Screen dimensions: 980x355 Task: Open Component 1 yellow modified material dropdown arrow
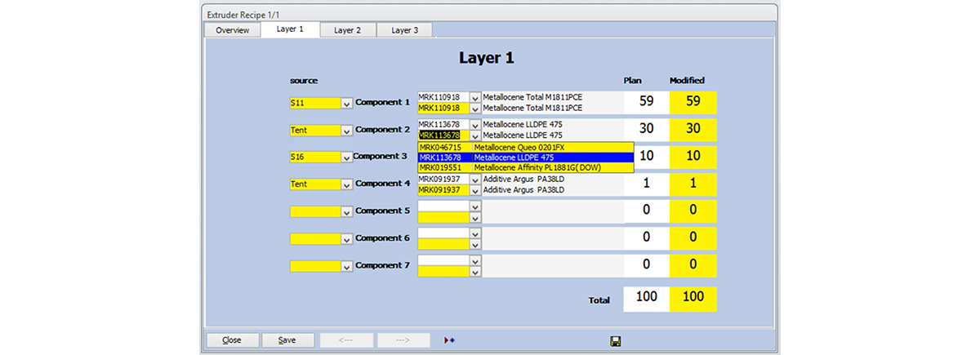(476, 108)
